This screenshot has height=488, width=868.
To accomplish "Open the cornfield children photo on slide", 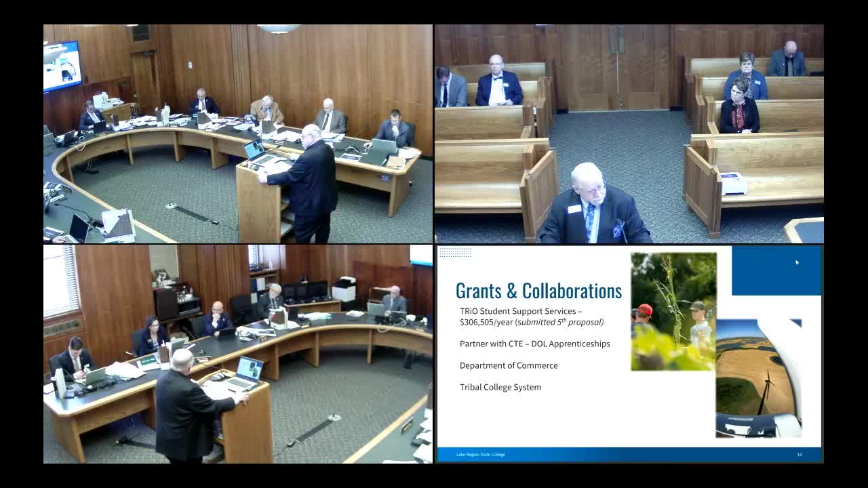I will point(673,312).
